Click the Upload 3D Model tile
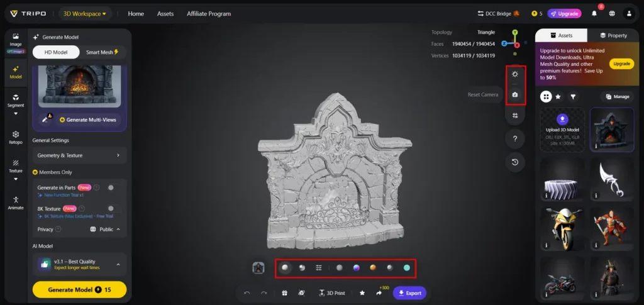Viewport: 644px width, 305px height. 562,130
